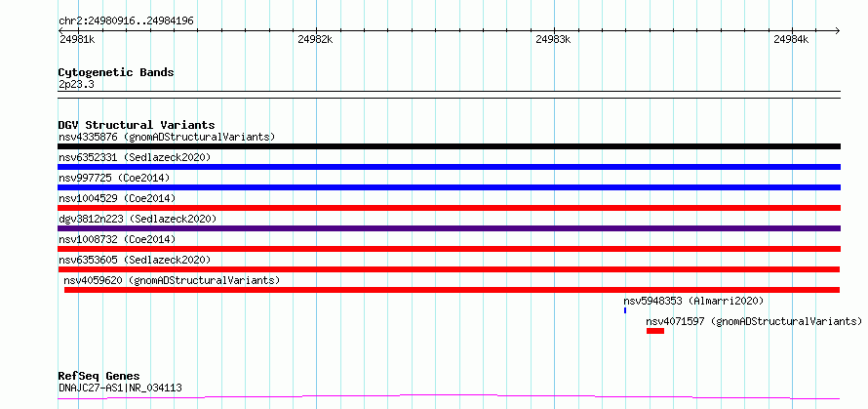Click the chr2:24980916..24984196 position text
The height and width of the screenshot is (409, 868).
126,21
